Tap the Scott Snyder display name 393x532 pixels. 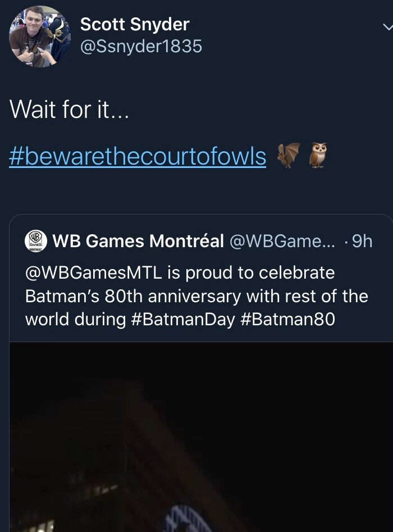tap(135, 24)
